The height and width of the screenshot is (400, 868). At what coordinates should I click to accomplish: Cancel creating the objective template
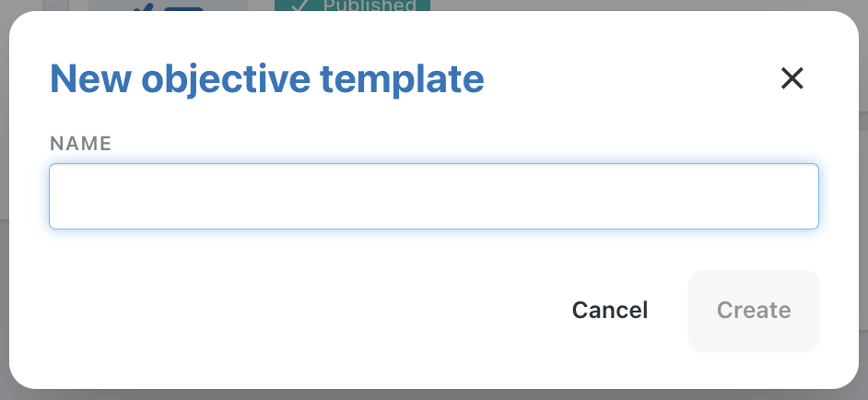609,311
